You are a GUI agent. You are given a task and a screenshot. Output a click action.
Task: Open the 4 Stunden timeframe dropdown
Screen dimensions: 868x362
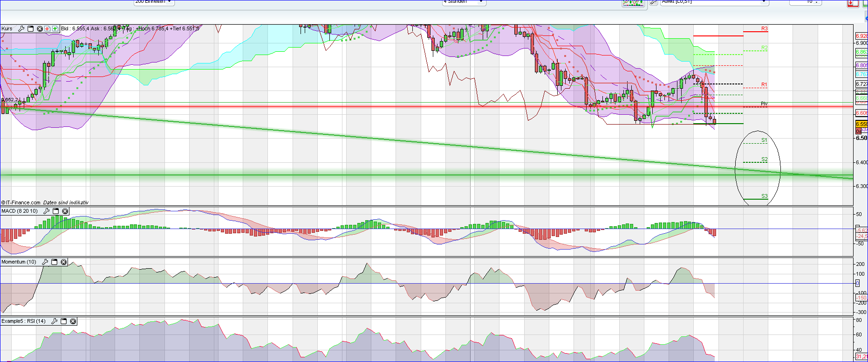tap(464, 2)
